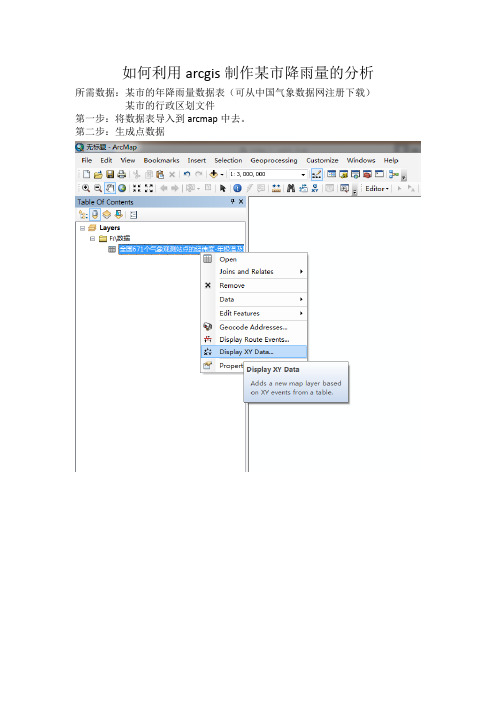Select the Zoom In tool

coord(86,188)
